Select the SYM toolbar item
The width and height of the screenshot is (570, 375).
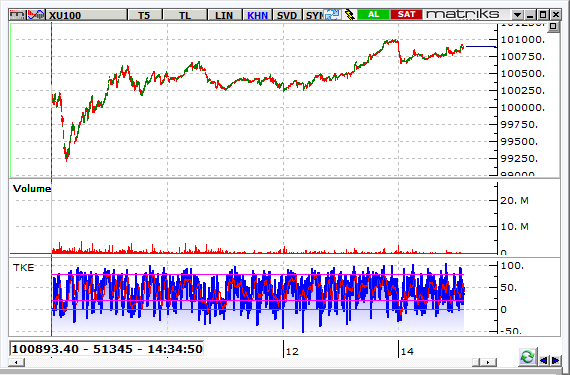coord(313,15)
